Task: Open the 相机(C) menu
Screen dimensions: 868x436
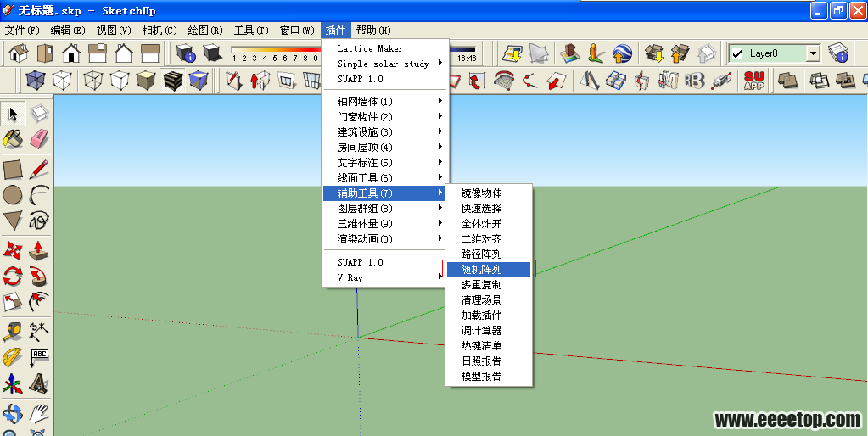Action: [160, 30]
